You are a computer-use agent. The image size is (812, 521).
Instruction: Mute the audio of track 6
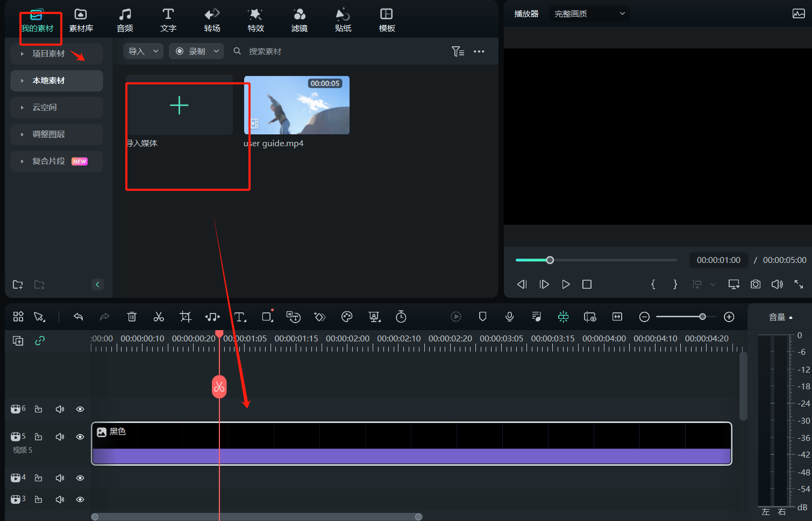click(60, 409)
